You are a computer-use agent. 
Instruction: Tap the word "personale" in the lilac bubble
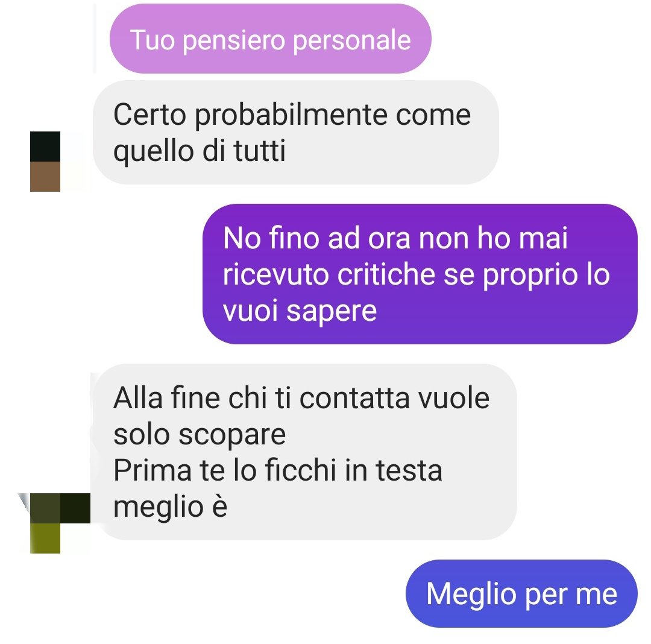click(351, 40)
